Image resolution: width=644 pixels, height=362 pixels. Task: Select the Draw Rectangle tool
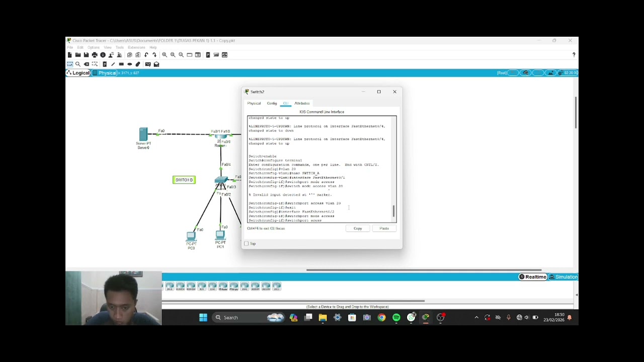121,64
